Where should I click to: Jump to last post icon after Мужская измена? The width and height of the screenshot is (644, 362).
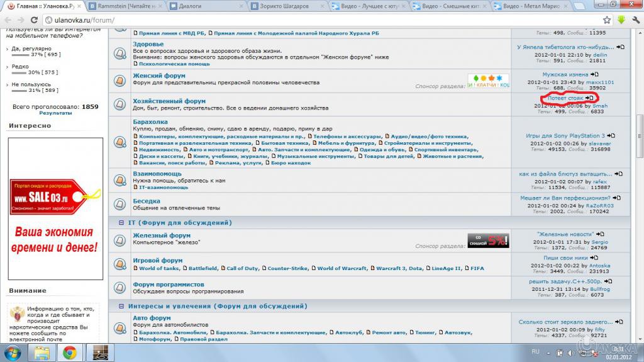pyautogui.click(x=594, y=74)
